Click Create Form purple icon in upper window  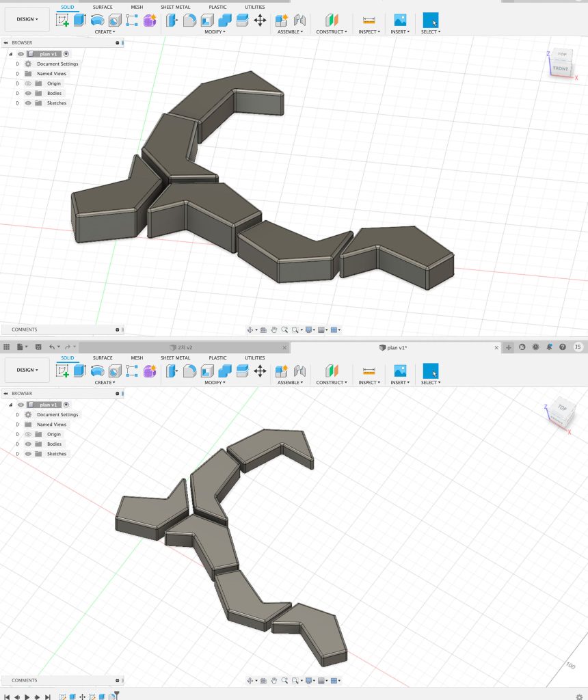[150, 20]
